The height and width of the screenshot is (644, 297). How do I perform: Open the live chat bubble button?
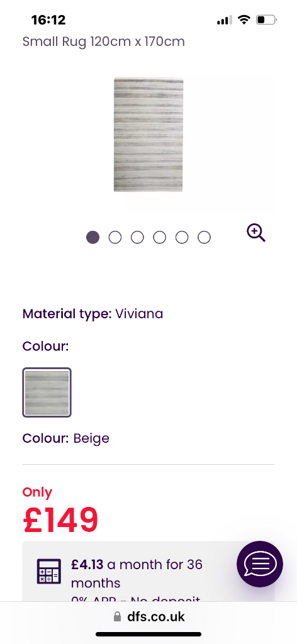pos(260,564)
